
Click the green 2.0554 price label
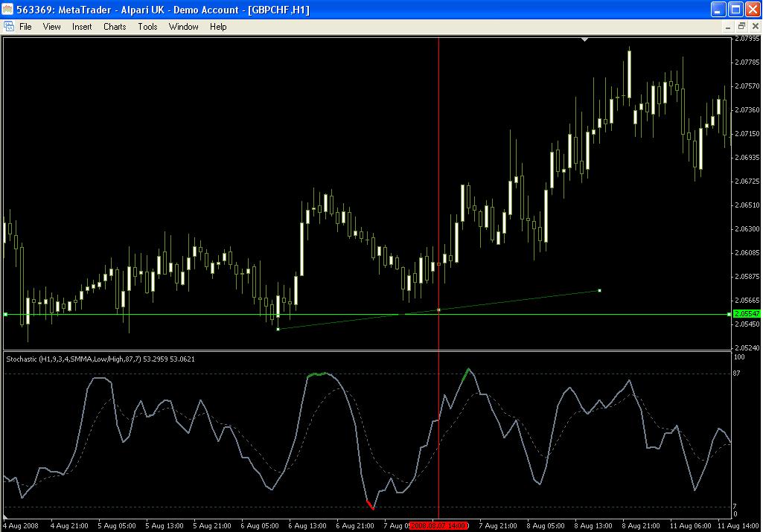click(746, 315)
